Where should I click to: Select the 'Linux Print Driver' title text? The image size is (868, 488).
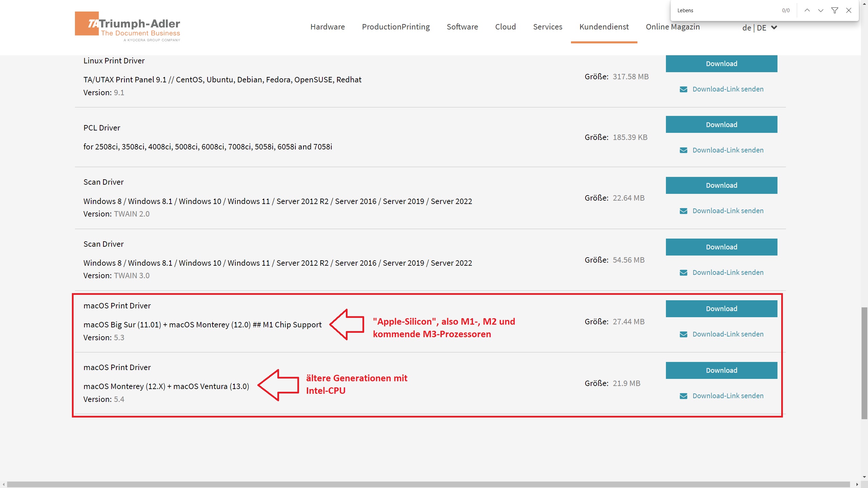click(x=114, y=61)
